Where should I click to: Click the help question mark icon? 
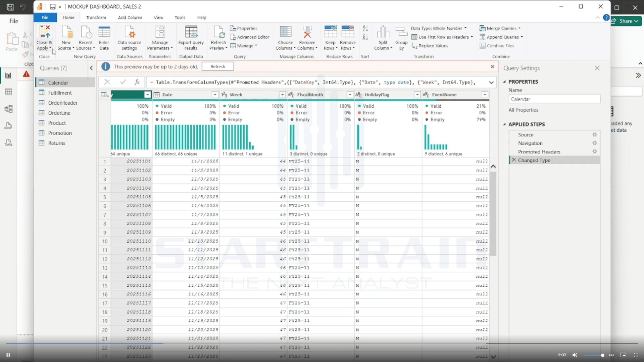606,17
